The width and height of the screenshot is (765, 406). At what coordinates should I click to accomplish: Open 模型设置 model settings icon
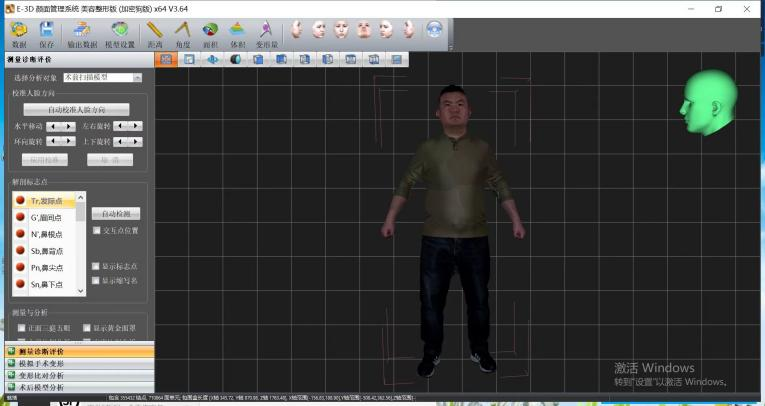(119, 31)
